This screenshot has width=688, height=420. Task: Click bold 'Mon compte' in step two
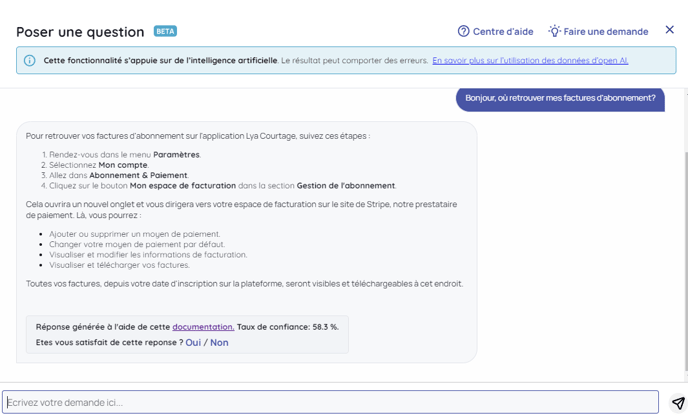(122, 165)
